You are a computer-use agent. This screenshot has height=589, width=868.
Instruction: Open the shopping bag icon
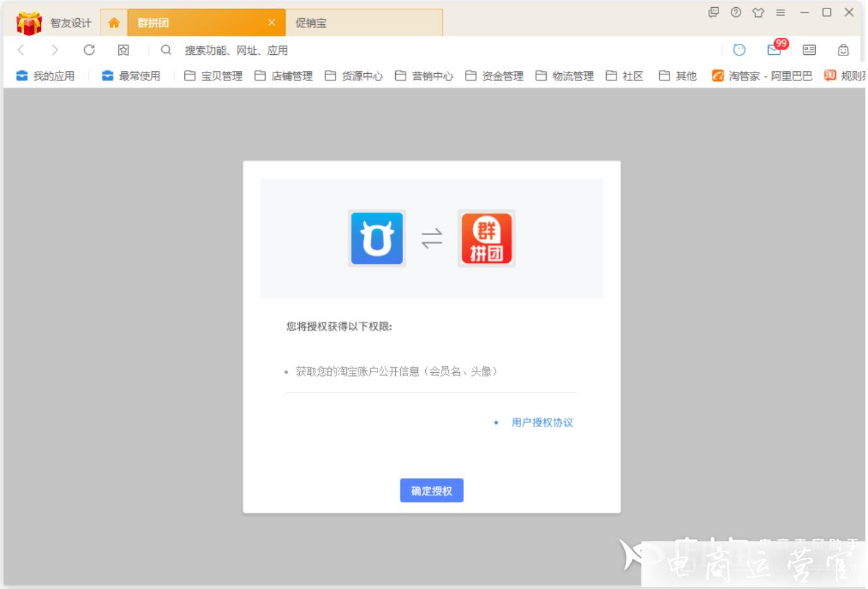(x=844, y=50)
